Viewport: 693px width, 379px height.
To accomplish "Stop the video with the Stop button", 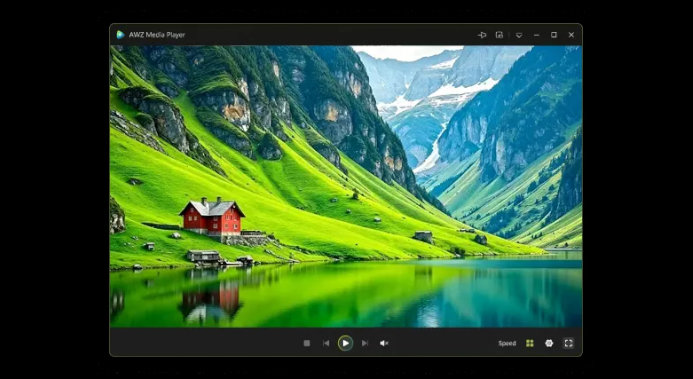I will pyautogui.click(x=307, y=343).
